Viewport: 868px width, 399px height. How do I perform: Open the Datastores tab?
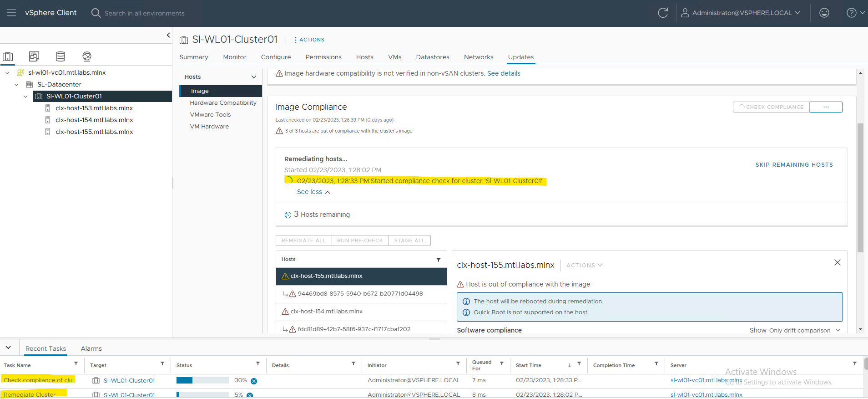433,57
